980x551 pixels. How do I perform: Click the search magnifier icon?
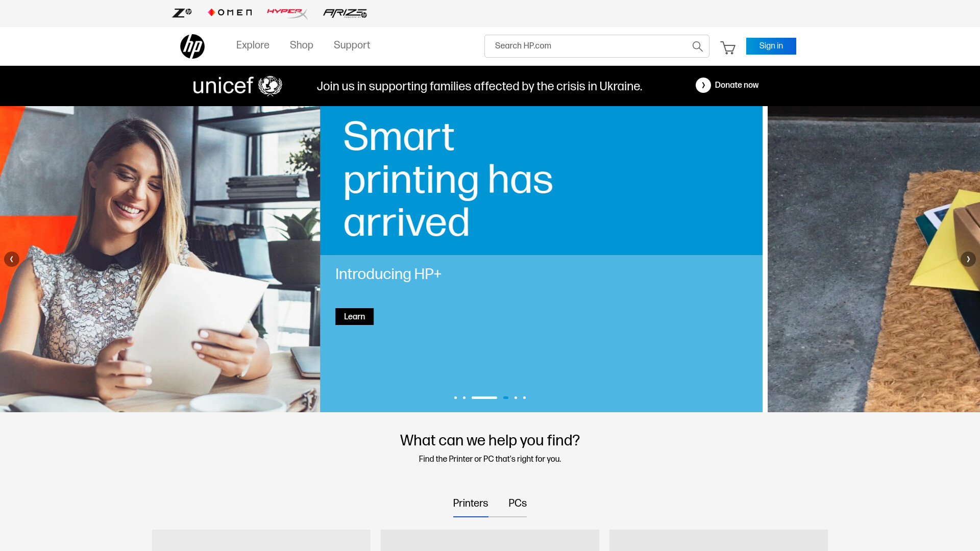coord(697,46)
